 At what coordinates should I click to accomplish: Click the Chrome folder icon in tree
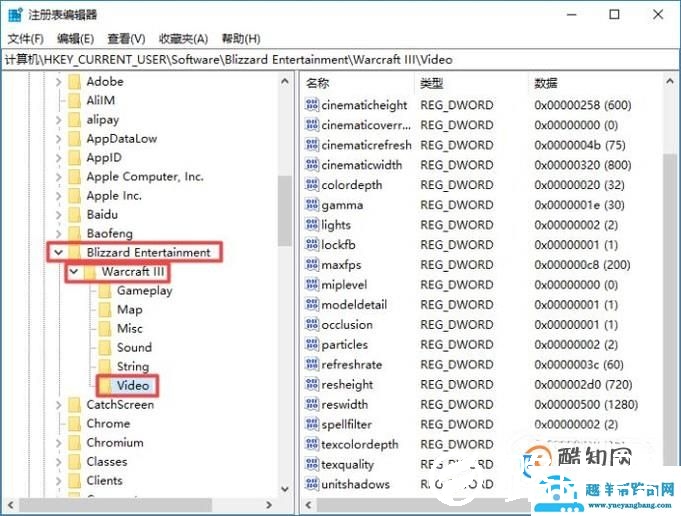point(75,423)
